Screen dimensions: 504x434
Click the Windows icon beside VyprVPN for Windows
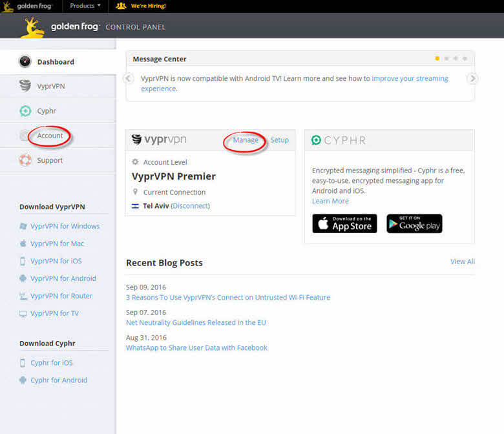(x=23, y=226)
